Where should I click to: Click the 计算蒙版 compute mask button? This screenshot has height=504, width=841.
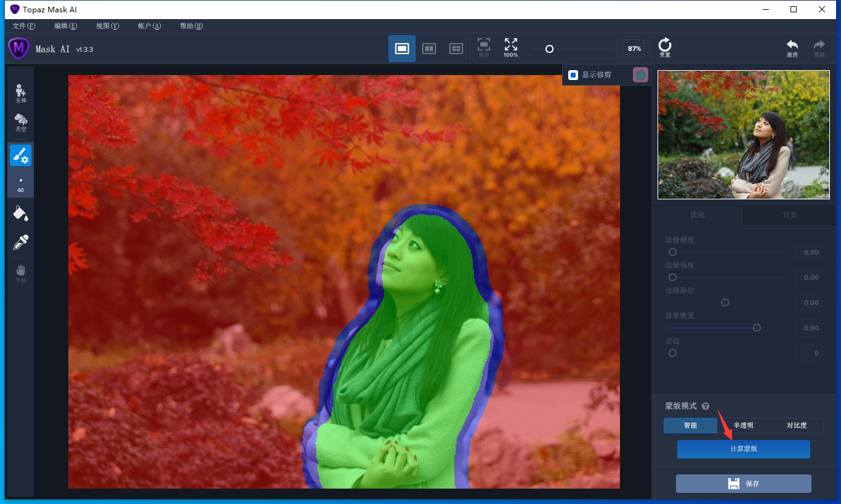click(x=743, y=449)
